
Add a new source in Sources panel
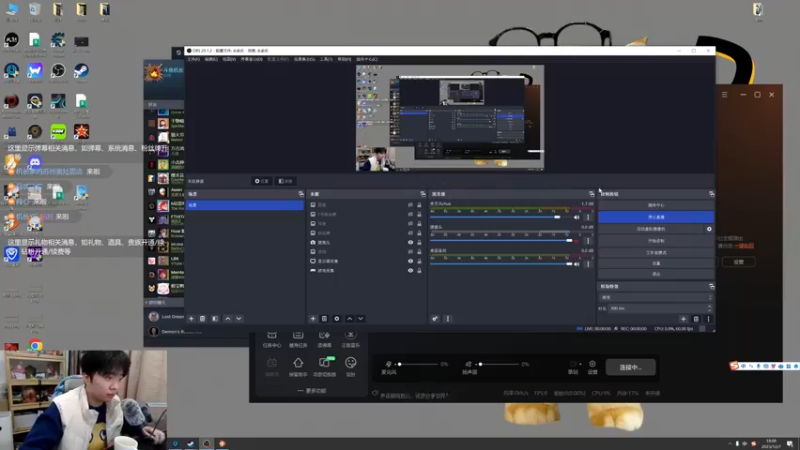point(313,319)
